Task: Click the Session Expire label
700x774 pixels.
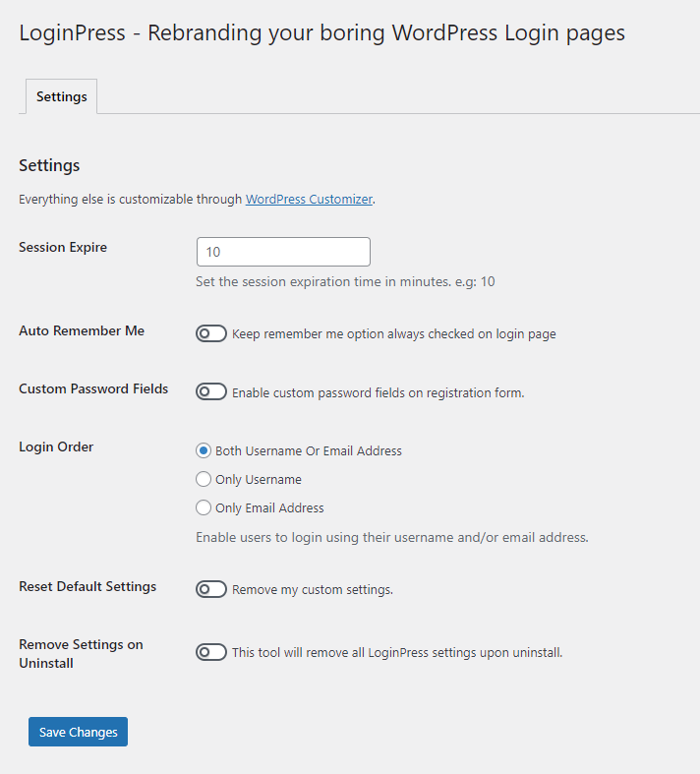Action: (63, 247)
